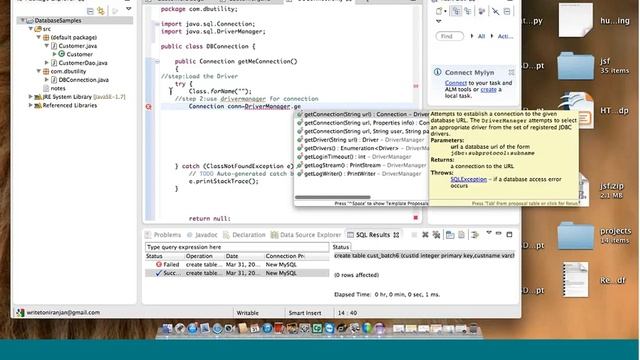
Task: Click query expression filter field
Action: tap(237, 247)
